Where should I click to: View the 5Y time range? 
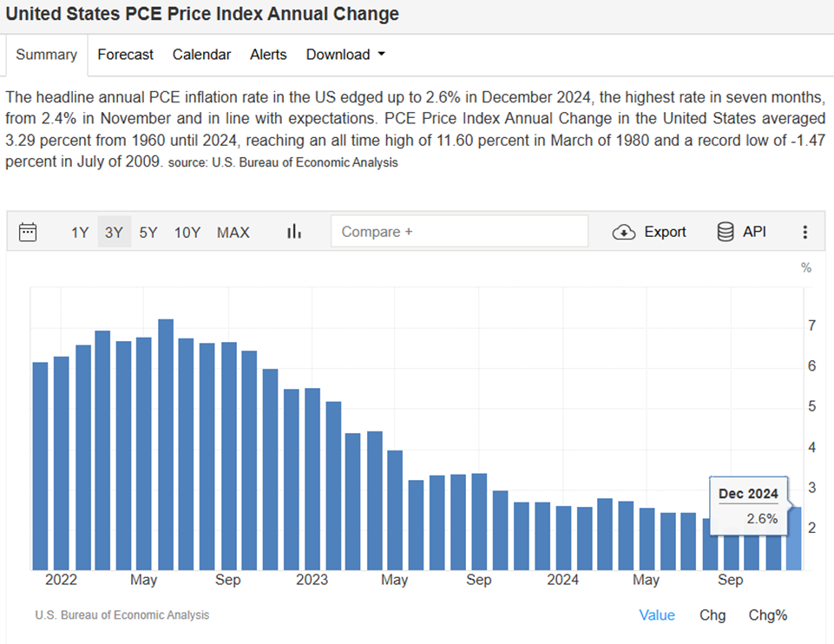click(148, 232)
